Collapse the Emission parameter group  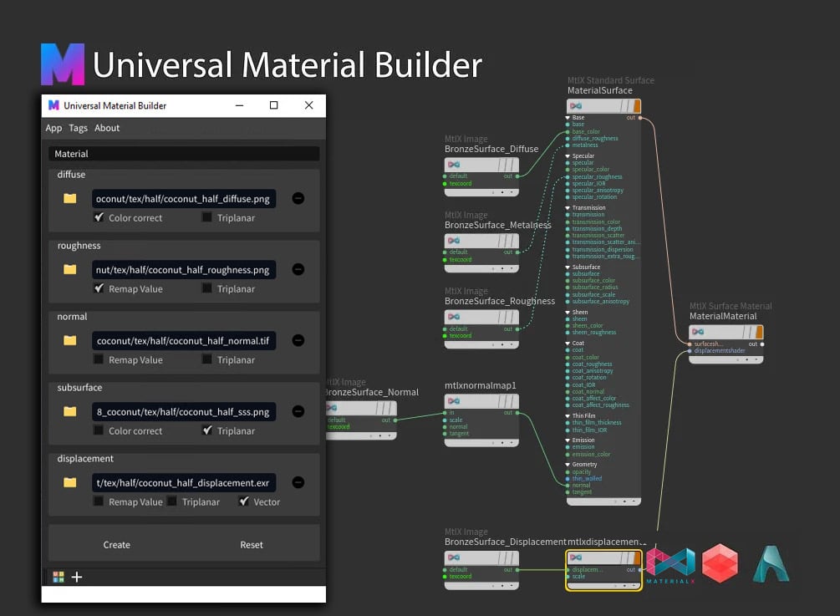point(568,440)
